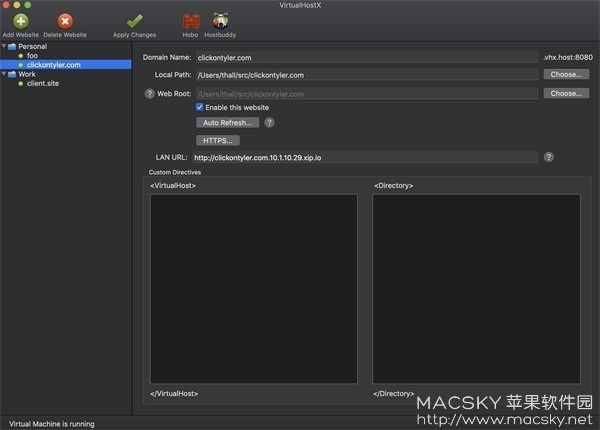
Task: Click Choose button for Web Root
Action: pos(566,93)
